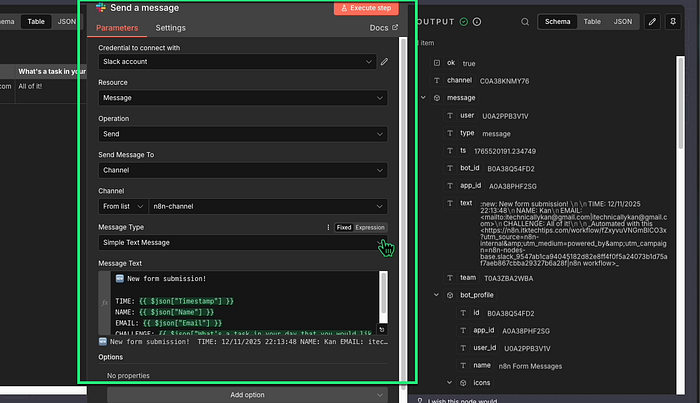Select the type schema field
Image resolution: width=700 pixels, height=403 pixels.
pyautogui.click(x=467, y=133)
